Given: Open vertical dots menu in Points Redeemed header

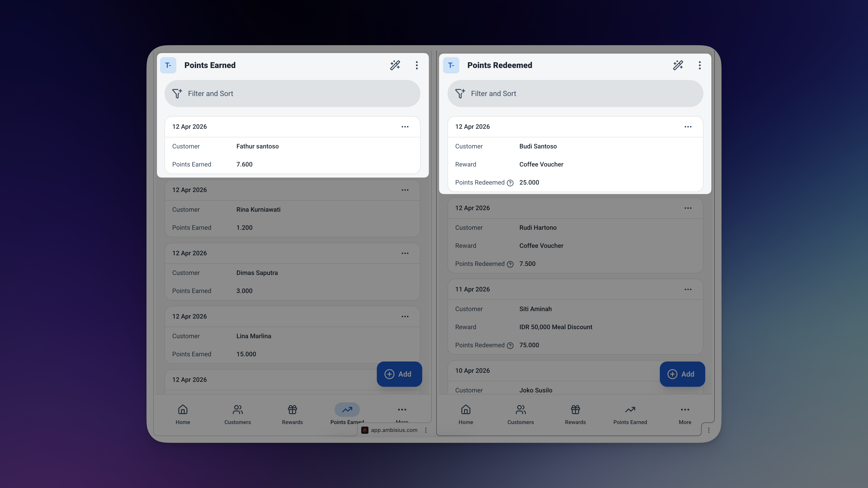Looking at the screenshot, I should coord(700,65).
